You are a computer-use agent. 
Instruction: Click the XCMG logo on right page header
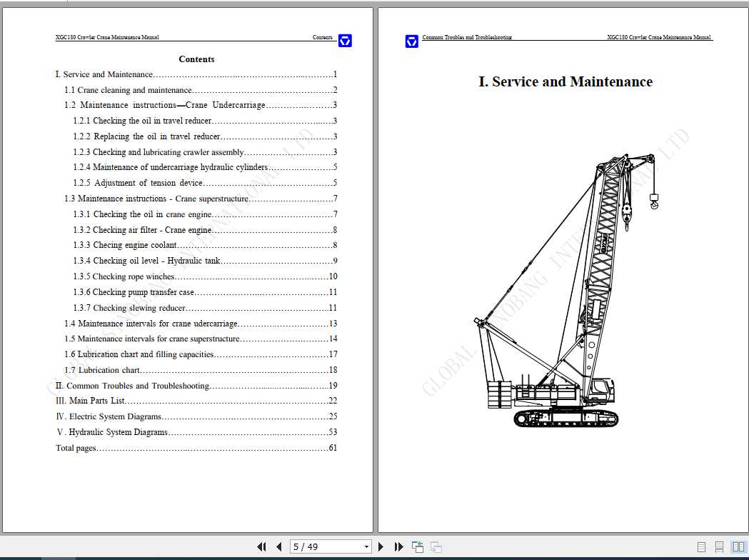click(412, 41)
